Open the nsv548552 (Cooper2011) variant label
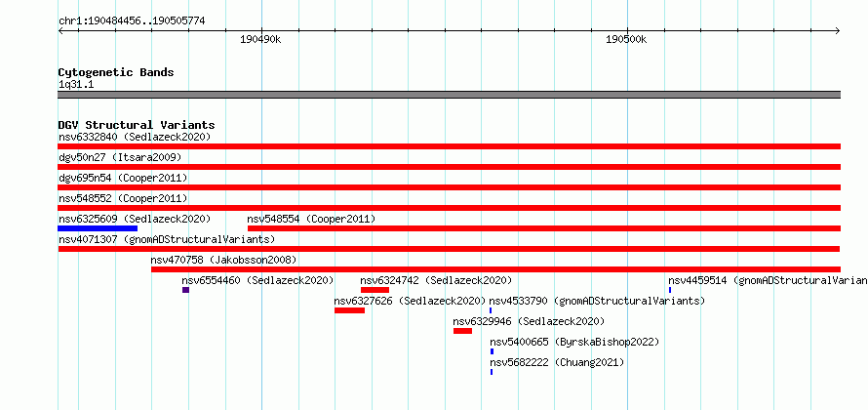868x410 pixels. tap(123, 198)
